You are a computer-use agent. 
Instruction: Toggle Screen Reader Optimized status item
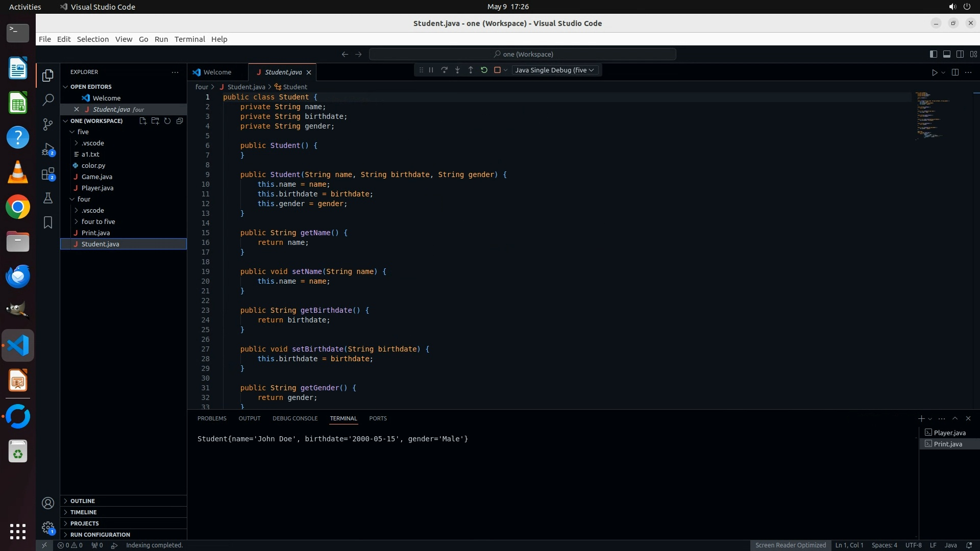[x=790, y=545]
